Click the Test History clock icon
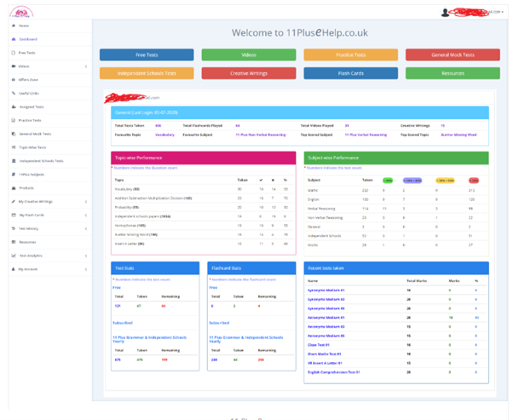 14,228
